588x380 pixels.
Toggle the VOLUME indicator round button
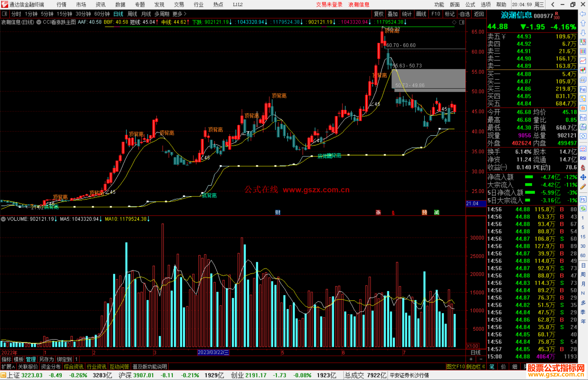[x=3, y=219]
